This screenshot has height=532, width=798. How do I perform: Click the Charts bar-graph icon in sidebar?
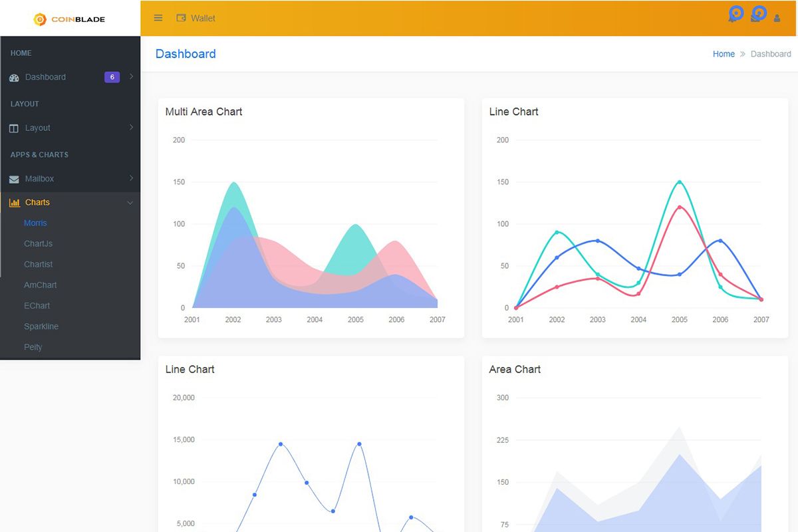[x=14, y=203]
